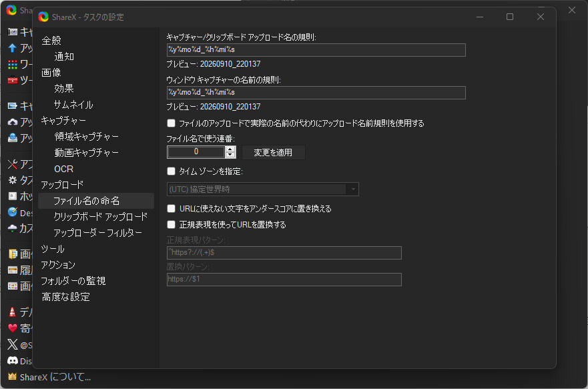Viewport: 588px width, 389px height.
Task: Open the Hotkey settings icon in main window
Action: point(13,196)
